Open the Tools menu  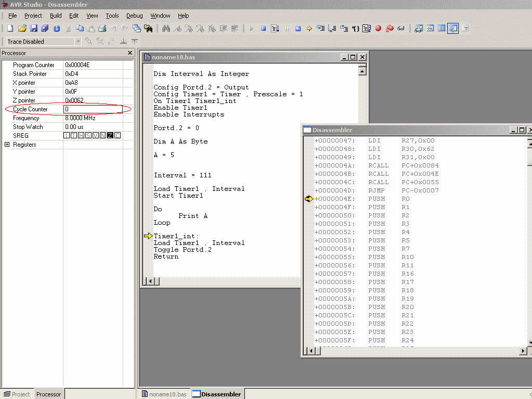pos(112,16)
